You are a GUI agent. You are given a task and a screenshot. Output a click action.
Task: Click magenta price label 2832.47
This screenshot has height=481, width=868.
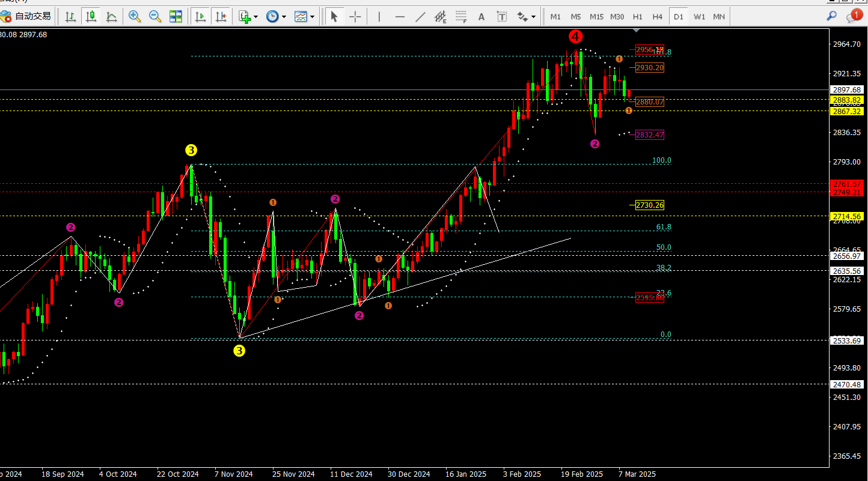click(650, 135)
